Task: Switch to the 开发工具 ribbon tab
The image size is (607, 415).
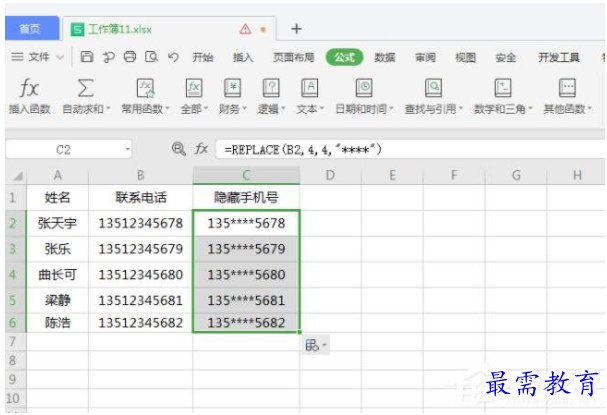Action: pyautogui.click(x=559, y=57)
